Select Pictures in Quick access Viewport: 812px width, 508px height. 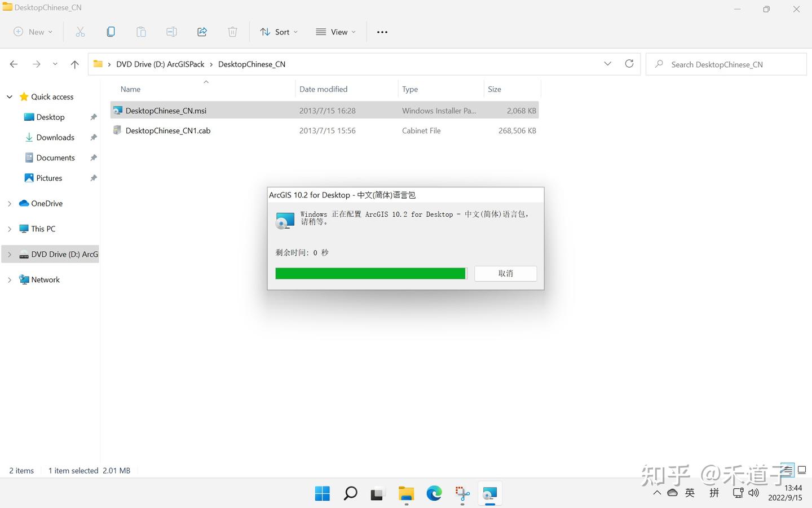coord(49,178)
